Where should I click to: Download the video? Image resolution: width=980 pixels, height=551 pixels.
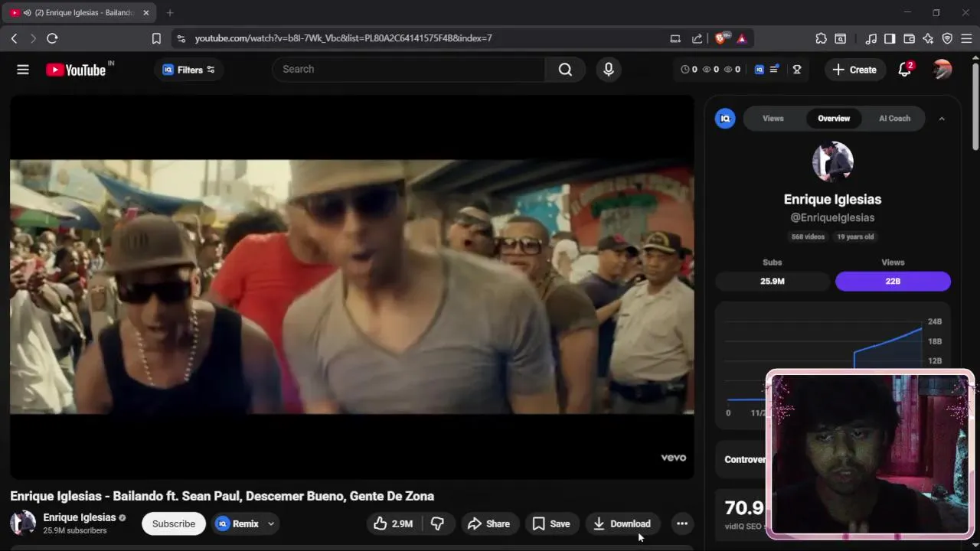tap(623, 523)
